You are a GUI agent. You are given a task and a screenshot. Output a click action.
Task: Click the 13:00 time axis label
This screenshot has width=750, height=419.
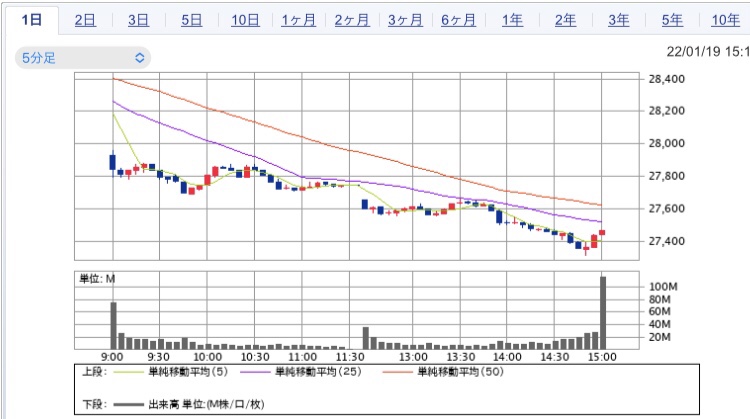pyautogui.click(x=413, y=357)
